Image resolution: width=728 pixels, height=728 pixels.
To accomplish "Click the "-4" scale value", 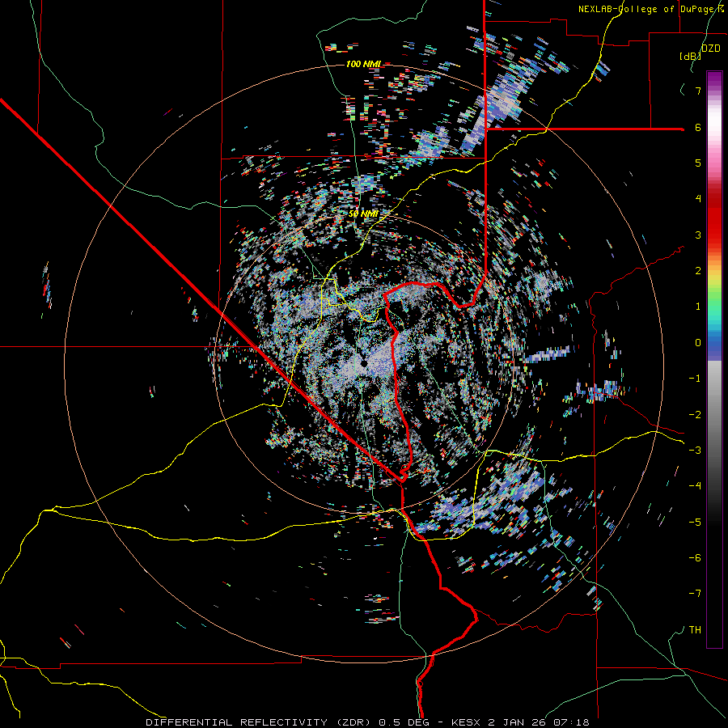I will click(695, 486).
